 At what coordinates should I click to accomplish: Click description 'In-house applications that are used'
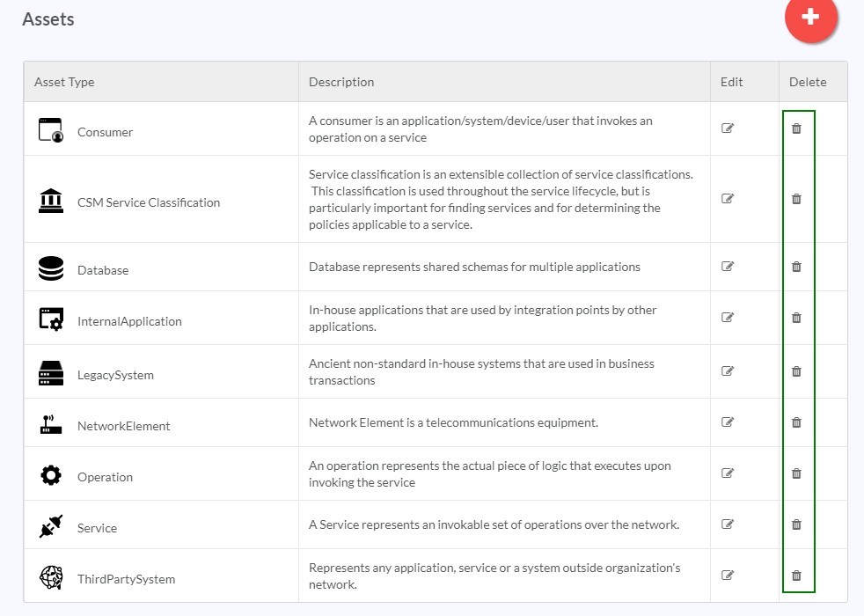click(x=482, y=318)
